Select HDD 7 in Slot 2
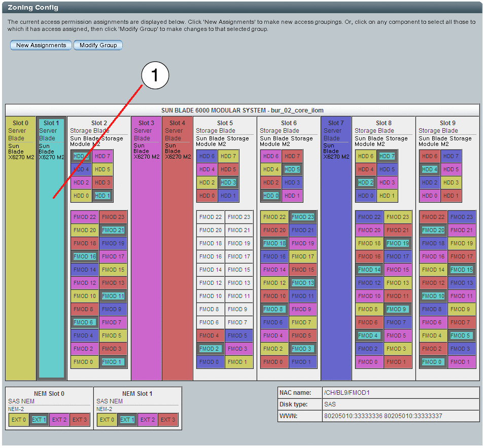Image resolution: width=483 pixels, height=448 pixels. tap(102, 156)
